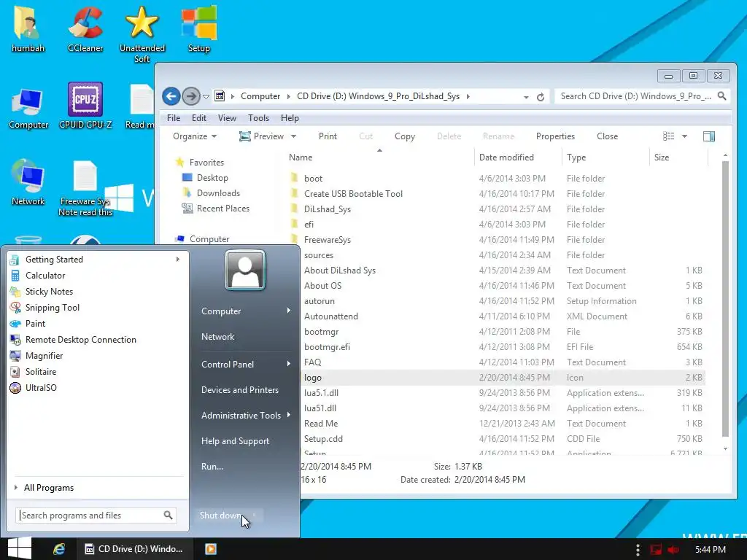Launch UltraISO from Start menu
The width and height of the screenshot is (747, 560).
[x=41, y=388]
